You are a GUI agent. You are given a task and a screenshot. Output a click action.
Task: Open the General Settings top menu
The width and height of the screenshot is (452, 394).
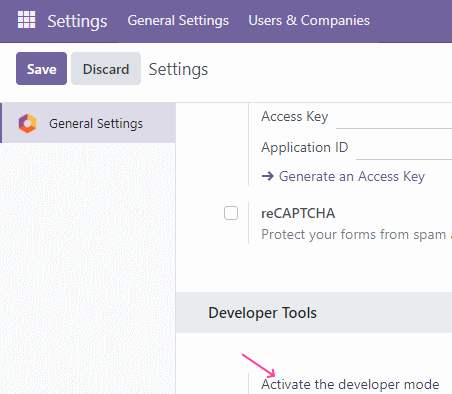tap(178, 21)
